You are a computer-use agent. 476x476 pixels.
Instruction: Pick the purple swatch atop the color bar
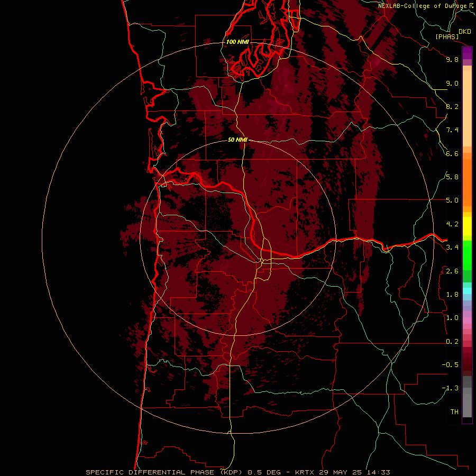coord(467,53)
